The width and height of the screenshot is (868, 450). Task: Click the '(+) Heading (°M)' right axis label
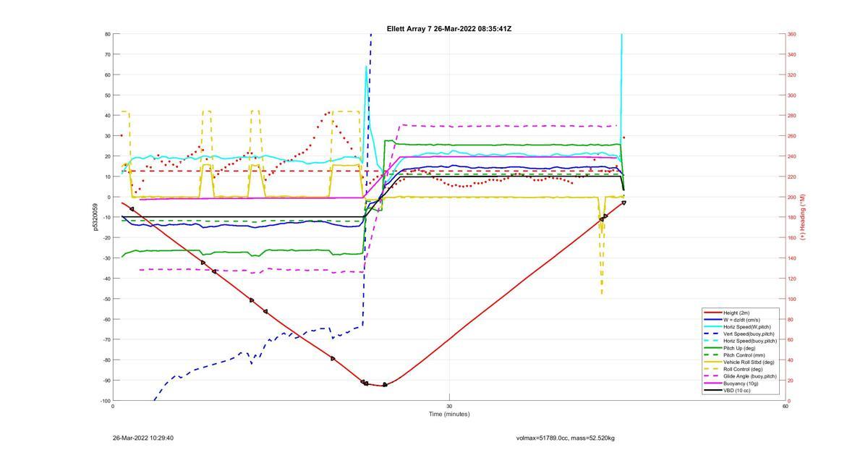pos(803,217)
